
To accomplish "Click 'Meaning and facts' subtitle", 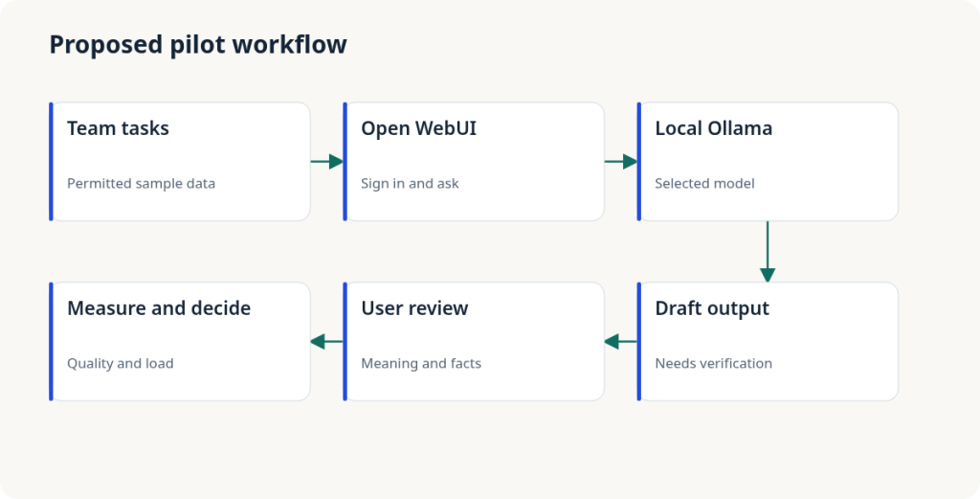I will click(421, 363).
